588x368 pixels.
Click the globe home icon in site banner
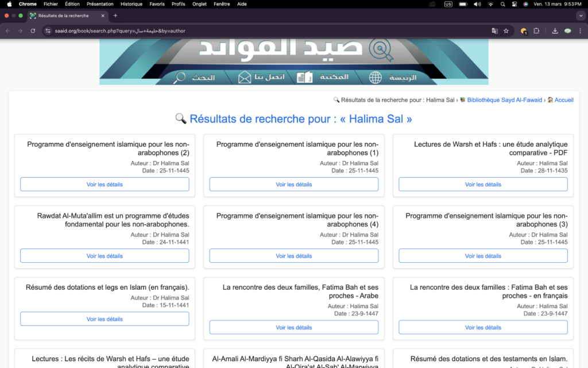376,78
